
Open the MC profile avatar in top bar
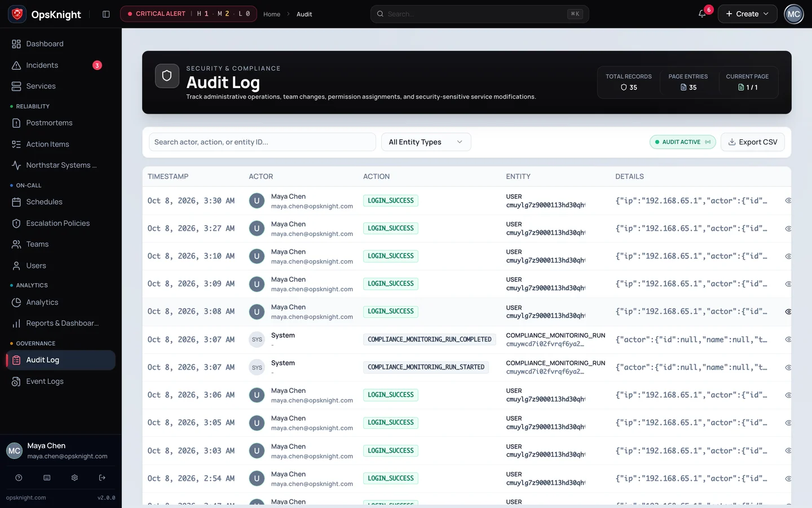794,14
